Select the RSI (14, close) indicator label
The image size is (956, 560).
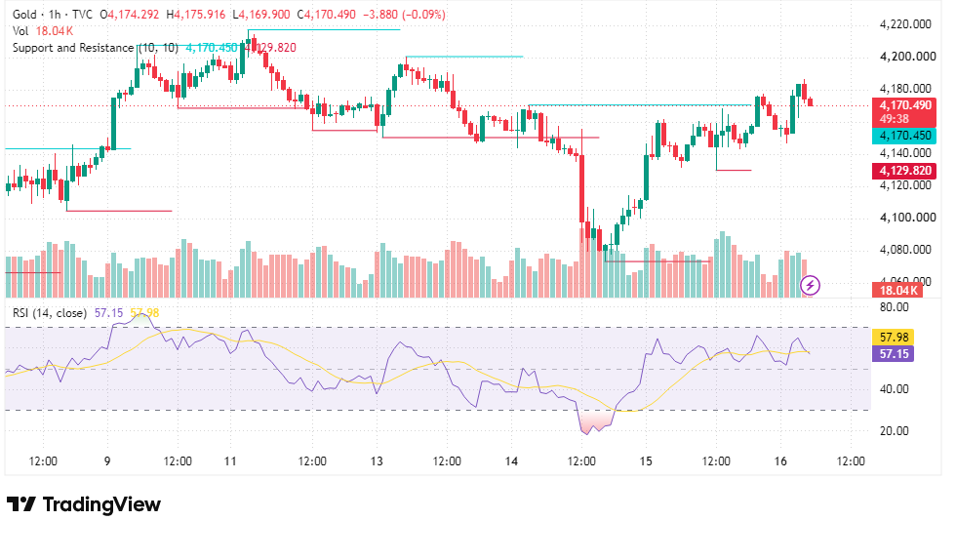click(x=50, y=313)
